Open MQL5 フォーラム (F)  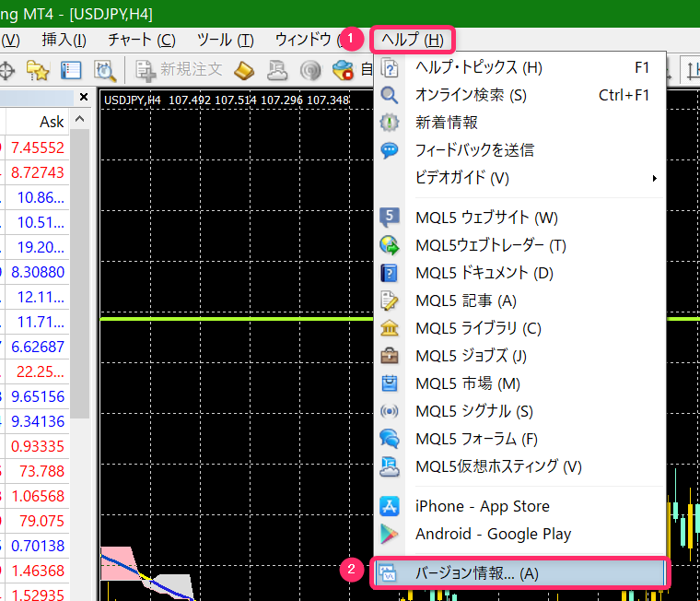pyautogui.click(x=520, y=440)
